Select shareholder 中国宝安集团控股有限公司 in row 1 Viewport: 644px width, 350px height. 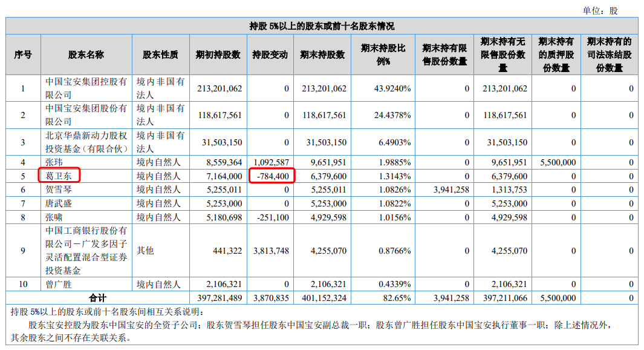coord(86,88)
